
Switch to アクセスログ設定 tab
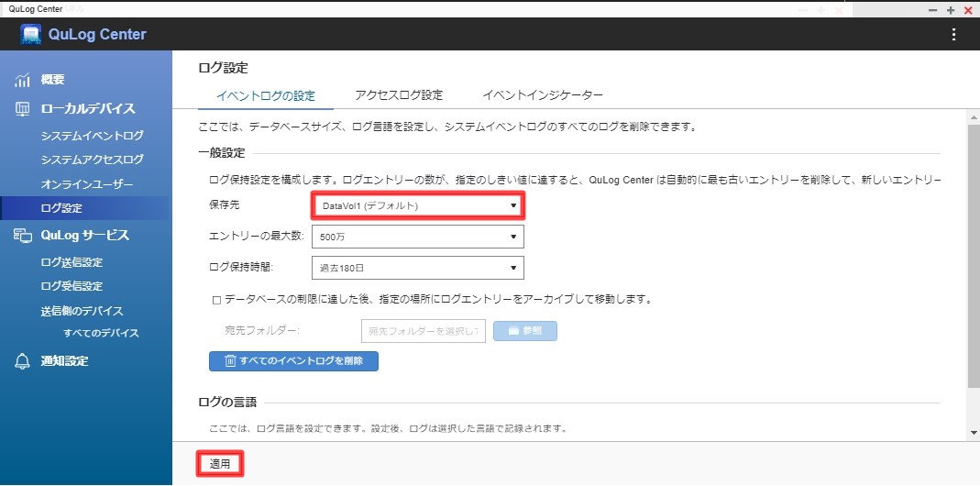[399, 95]
